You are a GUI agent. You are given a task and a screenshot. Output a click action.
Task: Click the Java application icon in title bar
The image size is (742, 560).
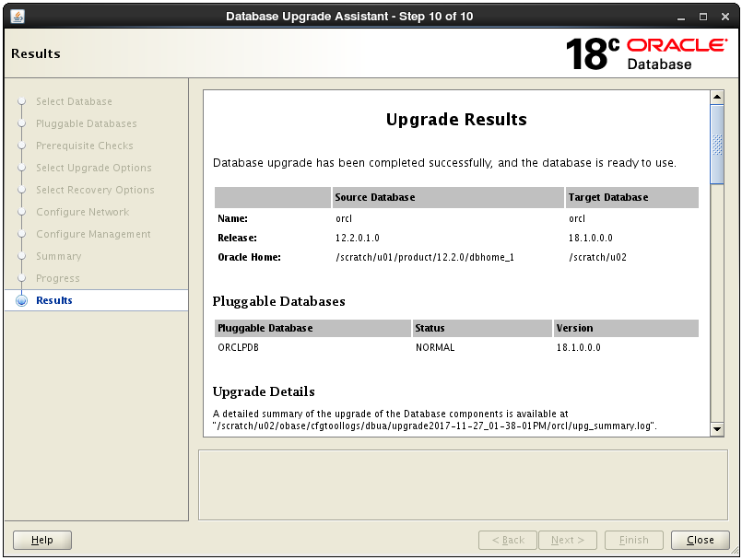(x=18, y=17)
